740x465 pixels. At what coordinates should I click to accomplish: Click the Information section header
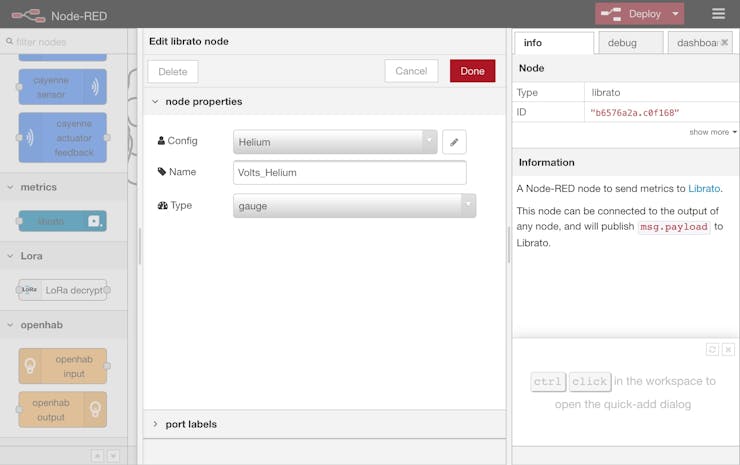click(x=626, y=162)
